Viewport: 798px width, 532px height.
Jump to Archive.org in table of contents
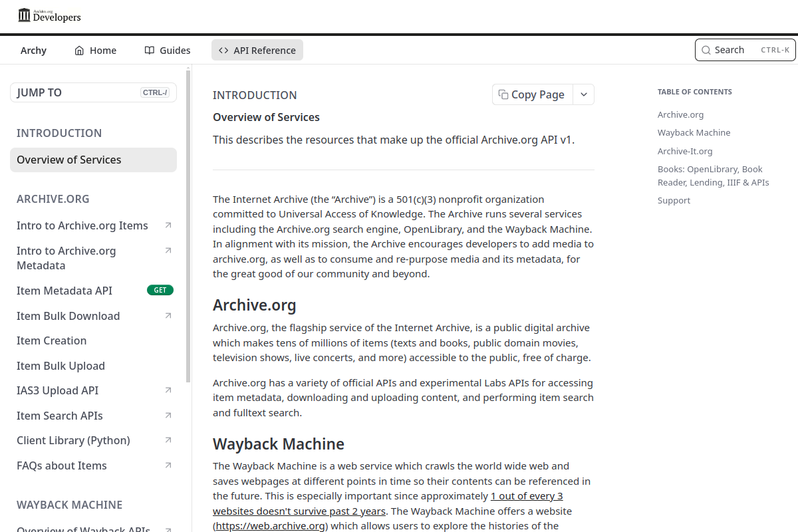click(680, 114)
